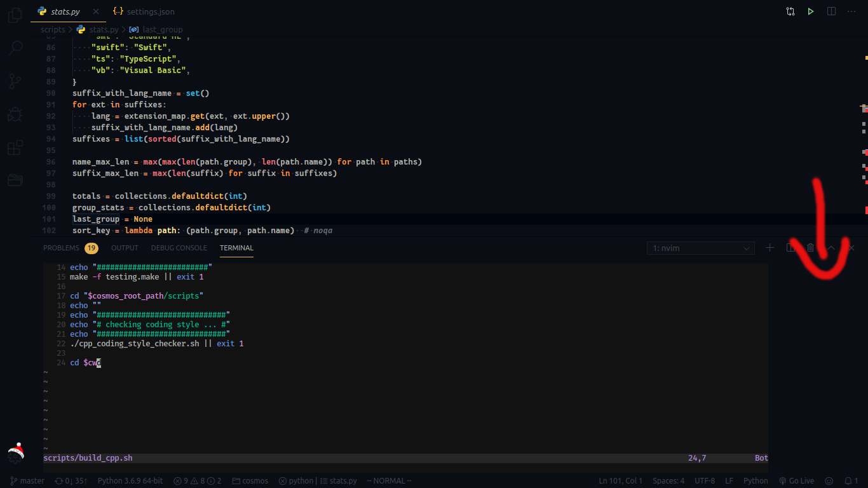Open the Search view in the activity bar

[x=15, y=48]
